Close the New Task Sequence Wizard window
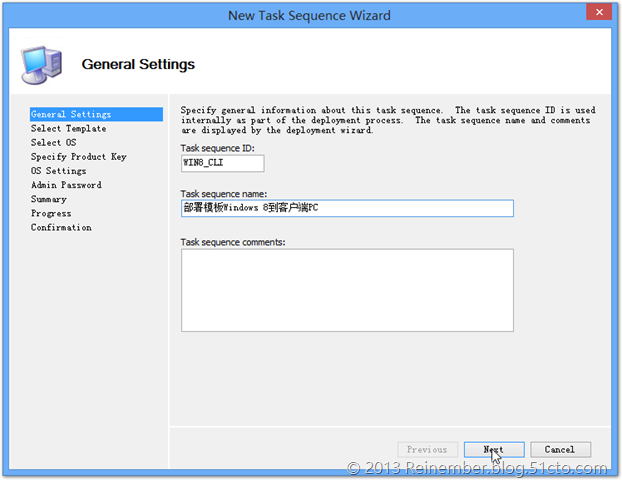Viewport: 622px width, 480px height. tap(599, 12)
